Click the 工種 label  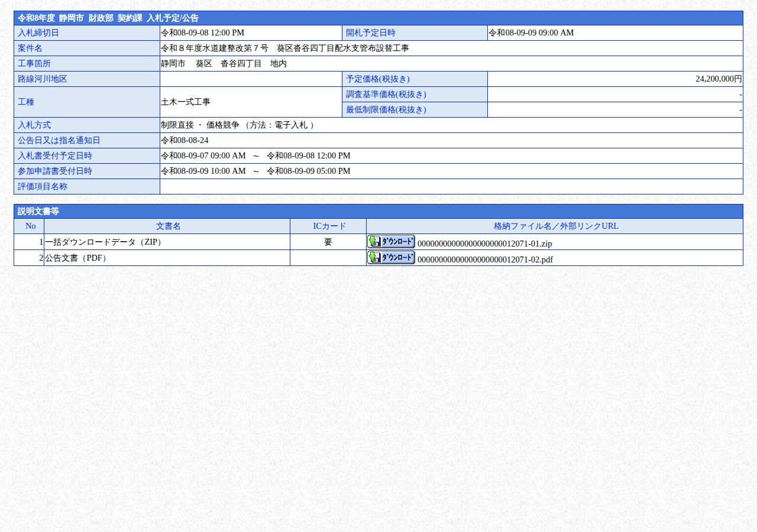point(26,102)
